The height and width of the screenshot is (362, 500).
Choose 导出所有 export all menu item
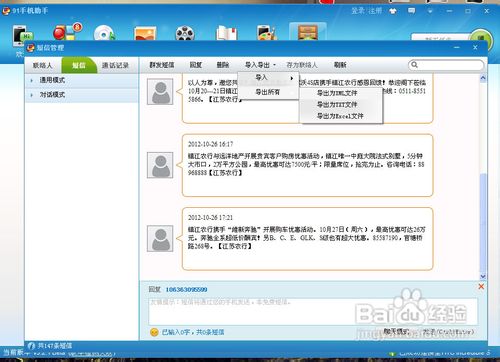click(268, 92)
